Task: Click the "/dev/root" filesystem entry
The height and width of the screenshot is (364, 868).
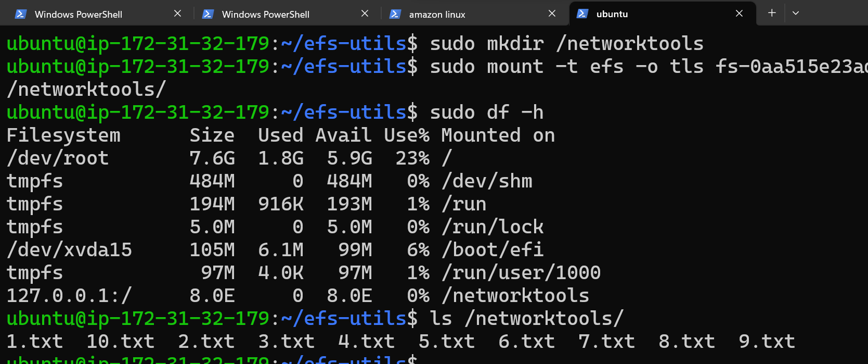Action: pyautogui.click(x=58, y=158)
